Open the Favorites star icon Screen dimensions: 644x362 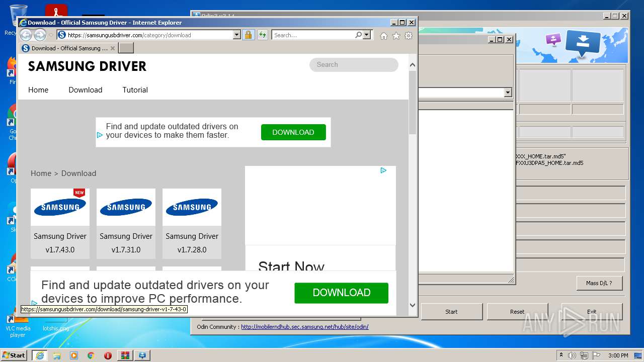coord(396,35)
